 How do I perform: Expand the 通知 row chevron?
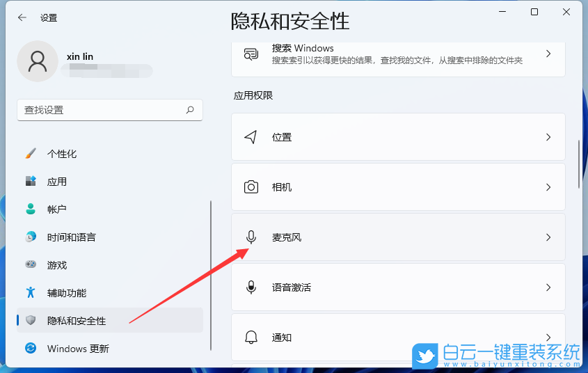[548, 338]
